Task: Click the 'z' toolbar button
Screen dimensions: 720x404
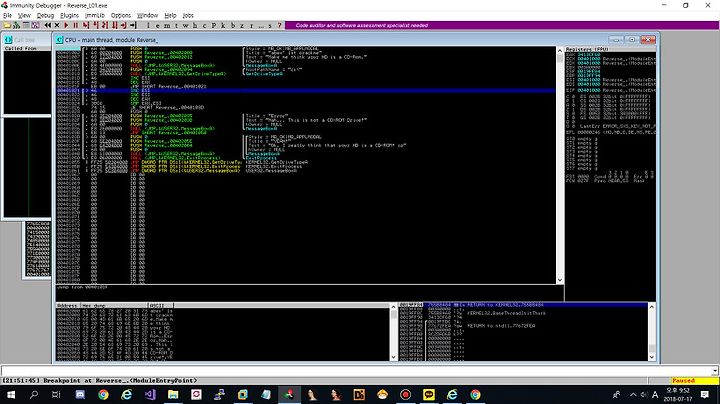Action: [x=242, y=25]
